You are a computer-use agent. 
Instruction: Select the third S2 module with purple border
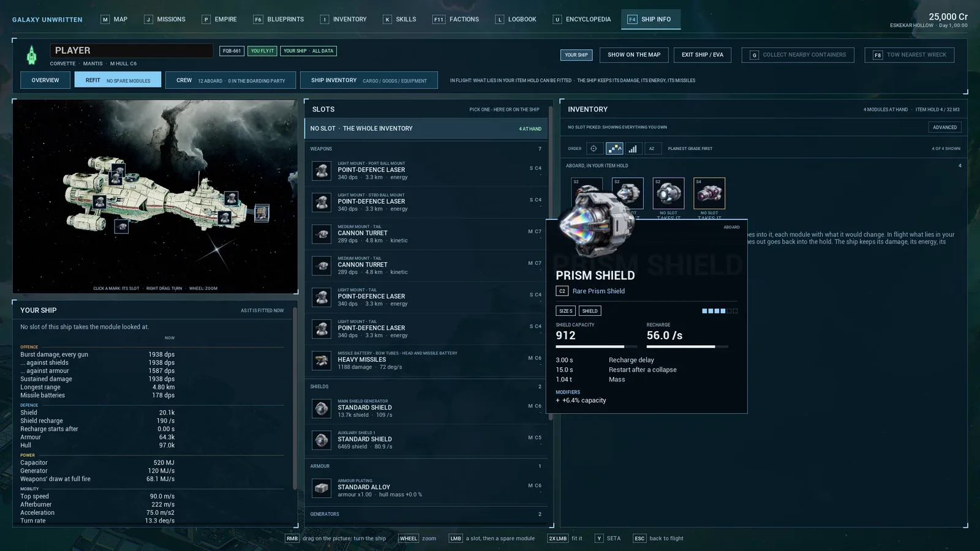[x=668, y=193]
